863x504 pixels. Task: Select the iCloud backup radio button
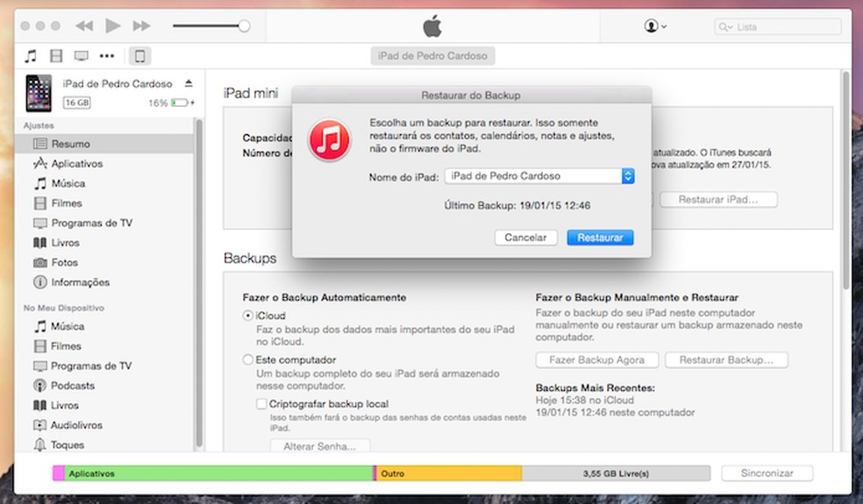pos(247,316)
